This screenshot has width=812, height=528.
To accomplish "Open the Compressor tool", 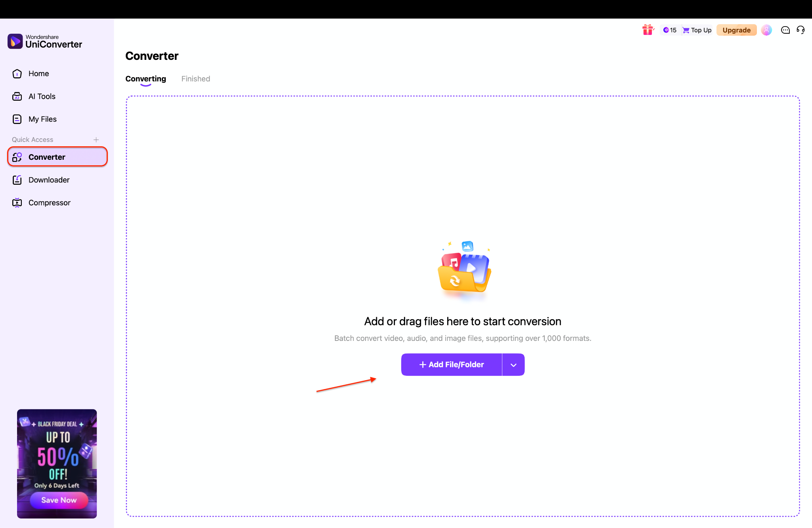I will coord(49,202).
